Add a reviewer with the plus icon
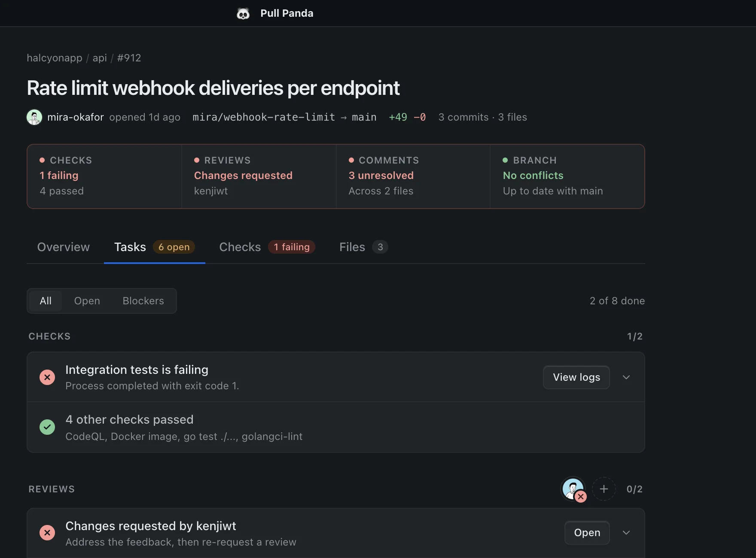The image size is (756, 558). pos(604,489)
